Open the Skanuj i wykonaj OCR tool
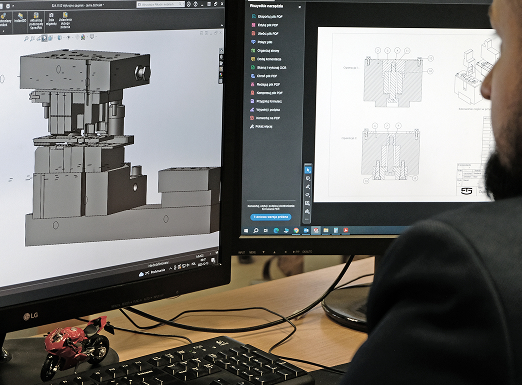The width and height of the screenshot is (522, 385). pos(269,67)
